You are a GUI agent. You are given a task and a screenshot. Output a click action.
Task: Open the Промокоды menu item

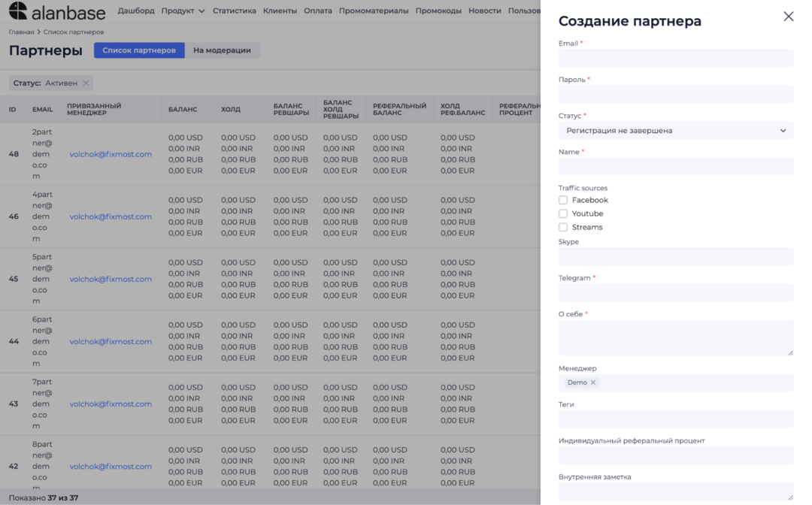tap(438, 11)
